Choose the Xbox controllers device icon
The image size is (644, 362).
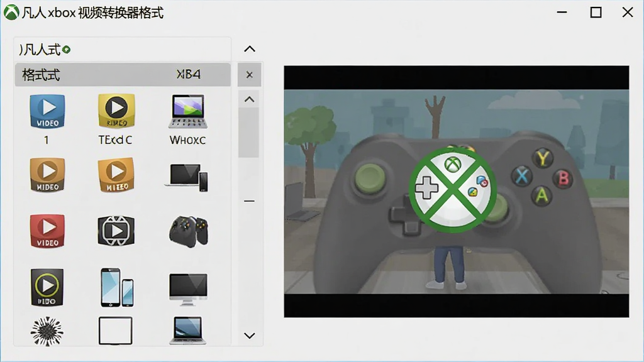189,231
